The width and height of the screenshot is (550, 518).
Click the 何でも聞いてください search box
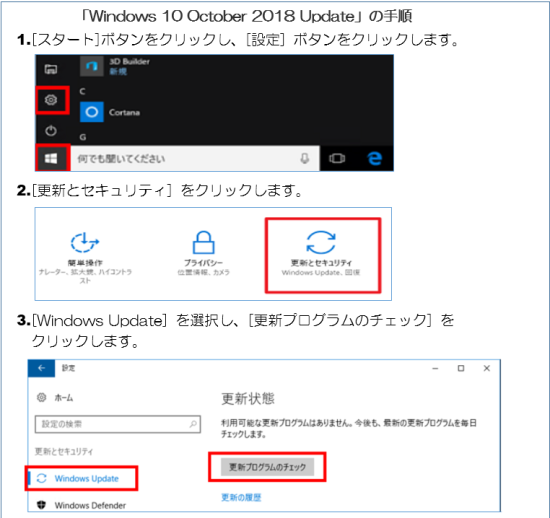pyautogui.click(x=195, y=159)
